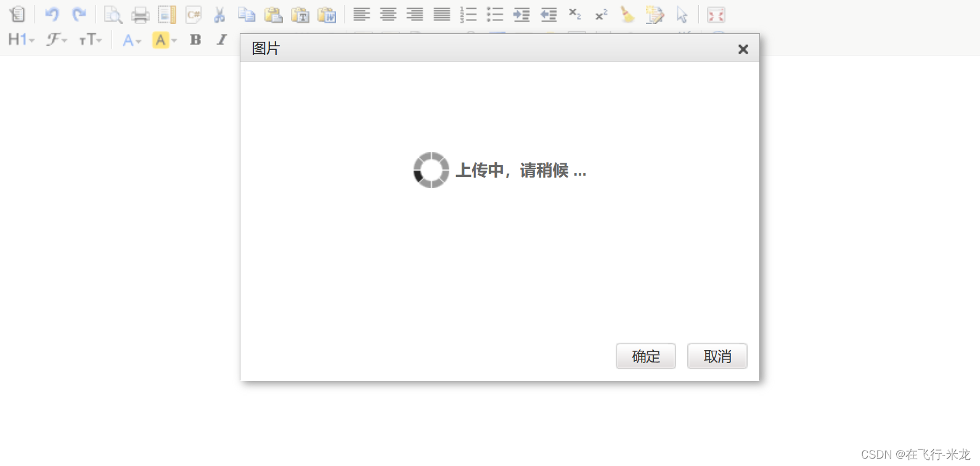Insert bulleted list
Viewport: 980px width, 466px height.
[495, 14]
